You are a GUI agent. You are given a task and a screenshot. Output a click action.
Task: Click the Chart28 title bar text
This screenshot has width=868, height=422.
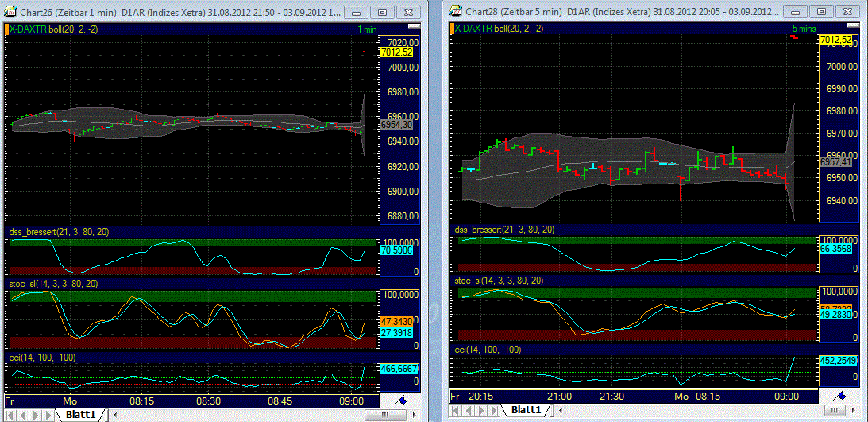pyautogui.click(x=623, y=10)
